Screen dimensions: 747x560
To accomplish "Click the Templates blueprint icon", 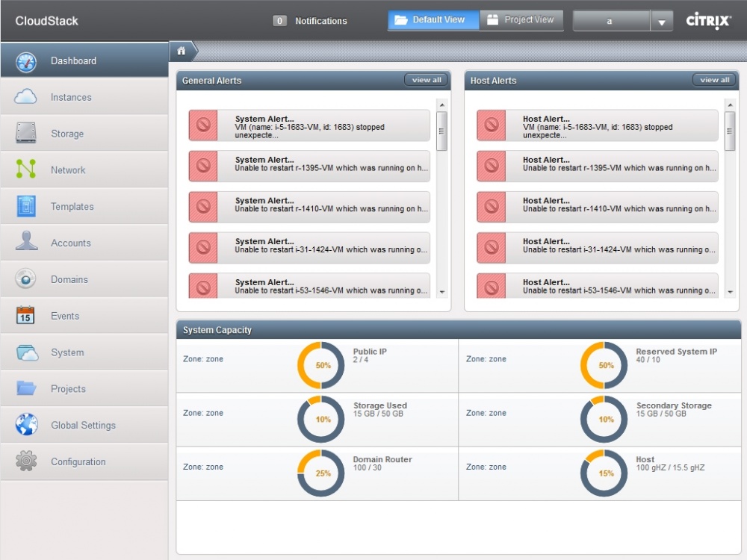I will click(26, 206).
